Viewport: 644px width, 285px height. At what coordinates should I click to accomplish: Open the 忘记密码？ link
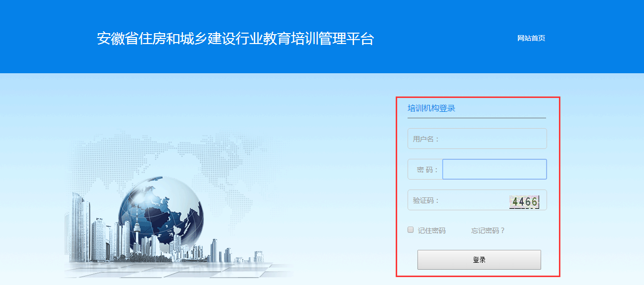coord(488,231)
